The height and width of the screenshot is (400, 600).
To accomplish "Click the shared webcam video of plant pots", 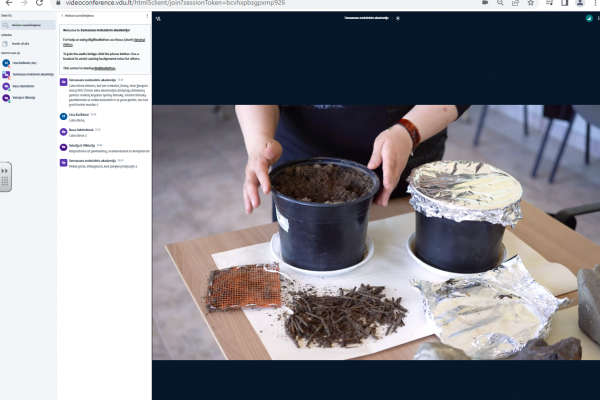I will 376,232.
